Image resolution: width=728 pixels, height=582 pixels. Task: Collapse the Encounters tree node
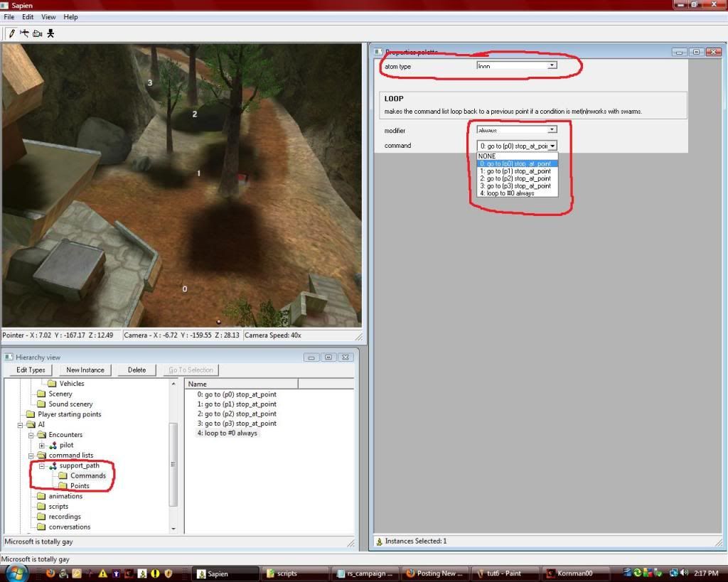click(31, 435)
